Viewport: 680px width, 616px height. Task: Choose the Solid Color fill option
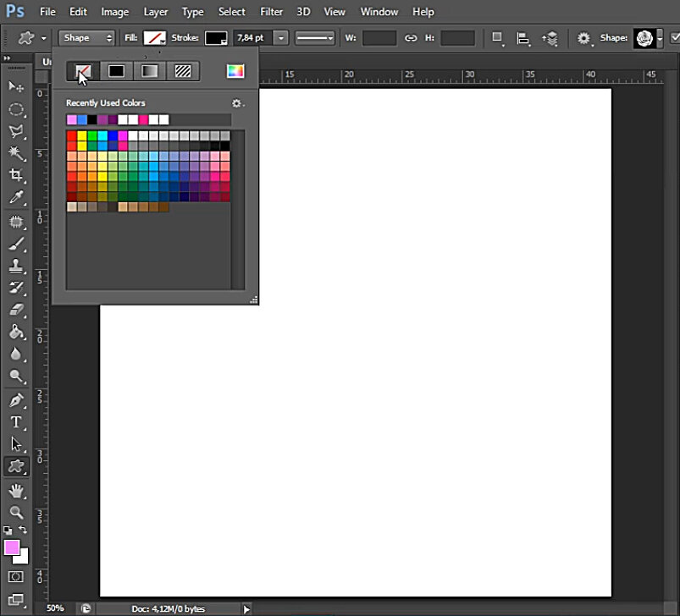pos(116,71)
